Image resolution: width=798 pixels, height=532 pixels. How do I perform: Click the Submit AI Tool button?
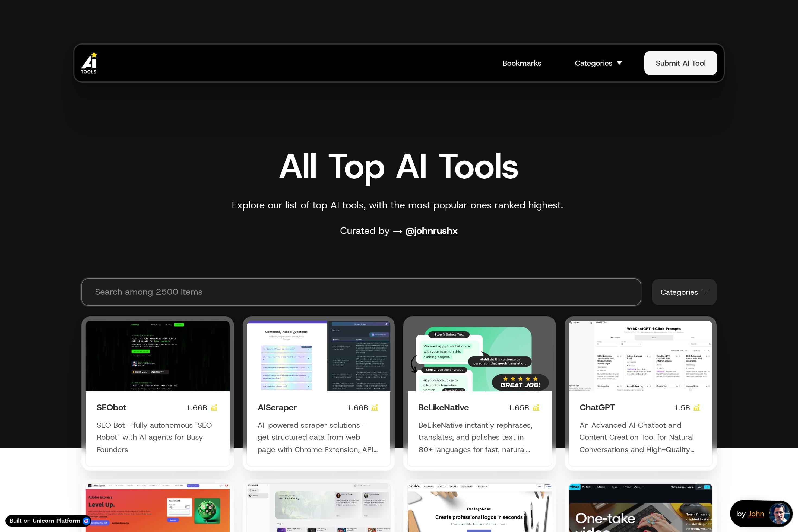pos(680,63)
